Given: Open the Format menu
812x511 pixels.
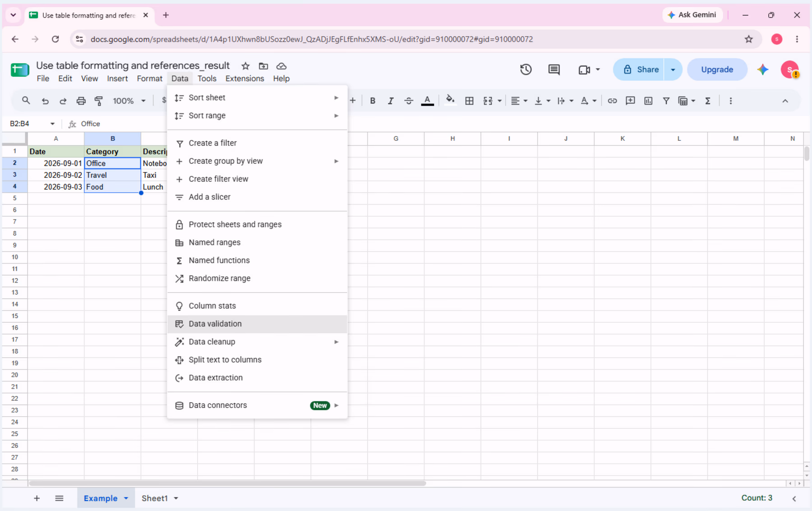Looking at the screenshot, I should pyautogui.click(x=149, y=79).
